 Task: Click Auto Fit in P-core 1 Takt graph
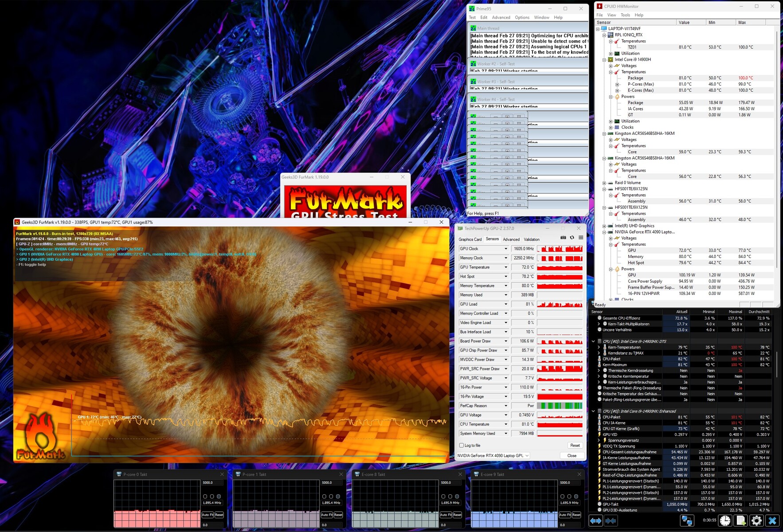327,515
